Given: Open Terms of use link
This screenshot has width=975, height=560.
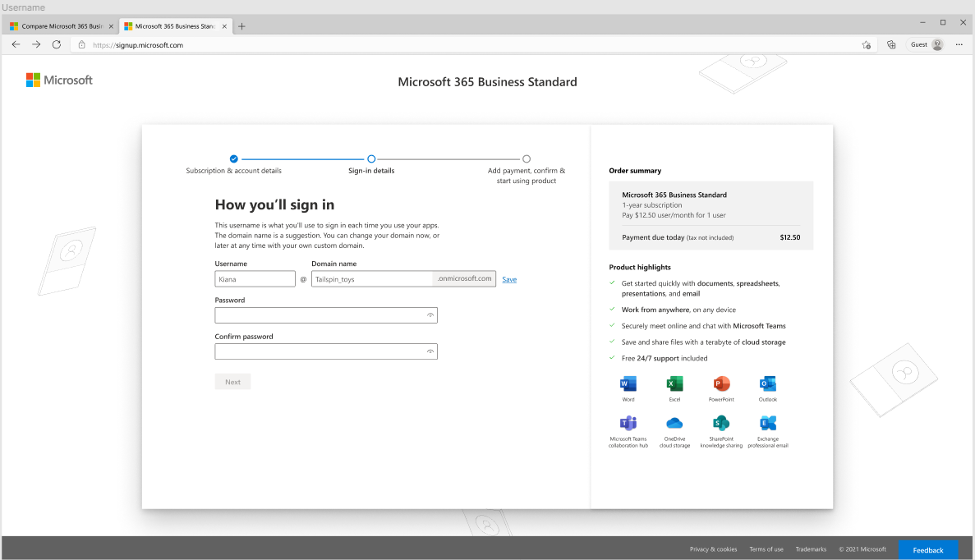Looking at the screenshot, I should point(766,549).
